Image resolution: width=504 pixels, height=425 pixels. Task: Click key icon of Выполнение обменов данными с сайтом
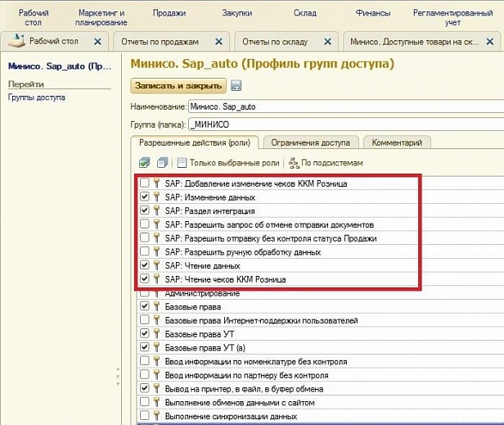pos(156,402)
